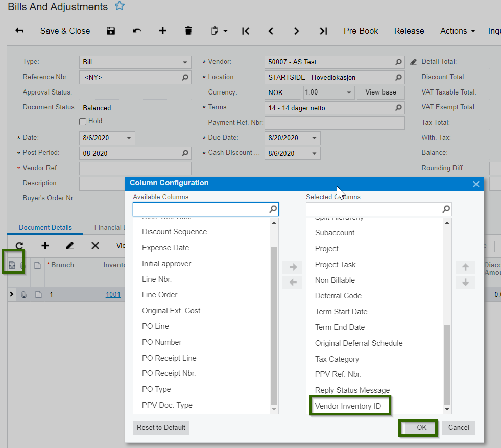Click Selected Columns list scrollbar

(x=447, y=365)
